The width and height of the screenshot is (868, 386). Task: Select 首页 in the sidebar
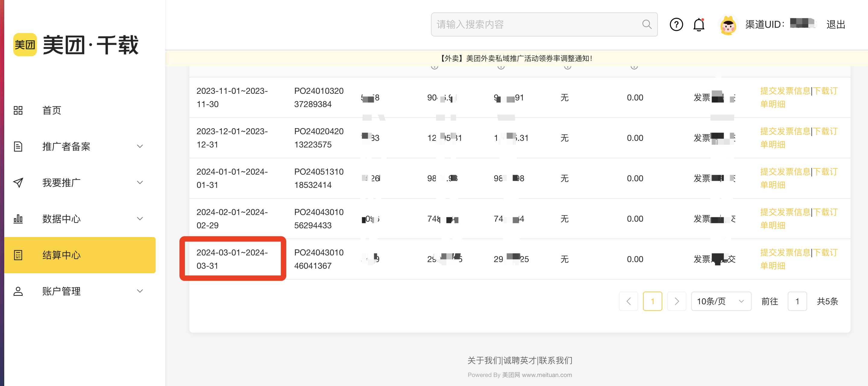click(x=52, y=110)
